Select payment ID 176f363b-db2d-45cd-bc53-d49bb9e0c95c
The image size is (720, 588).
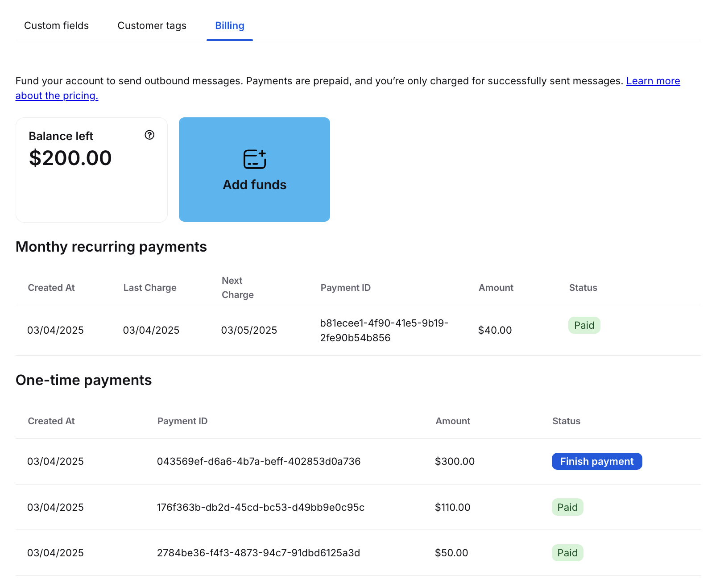261,507
